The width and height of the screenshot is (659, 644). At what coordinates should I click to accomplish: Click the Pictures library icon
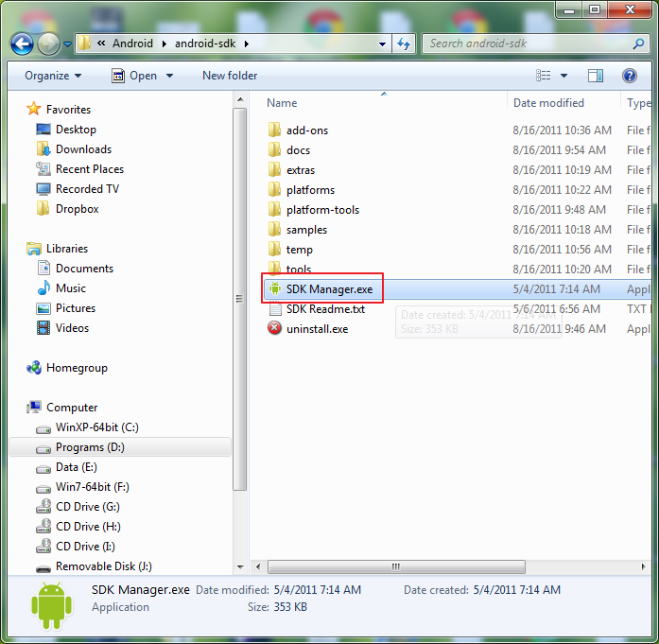pyautogui.click(x=43, y=308)
